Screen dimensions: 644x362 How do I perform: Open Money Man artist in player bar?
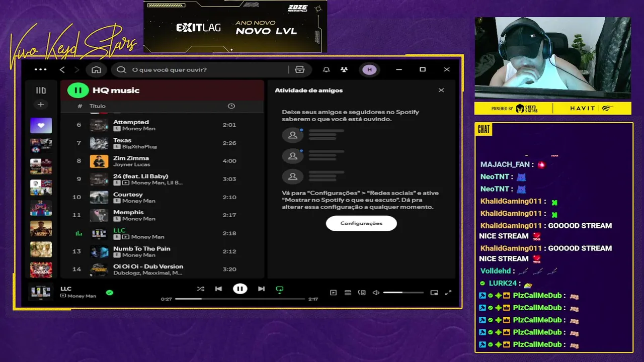tap(82, 296)
